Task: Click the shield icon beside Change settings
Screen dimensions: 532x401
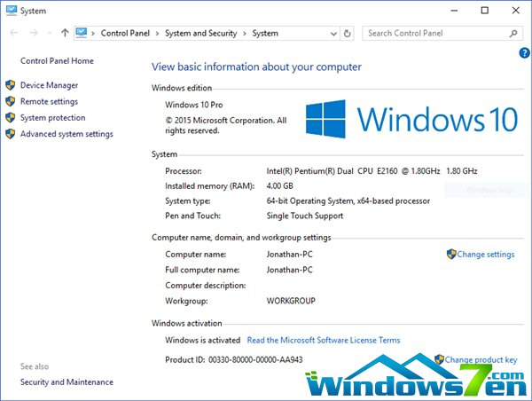Action: pyautogui.click(x=451, y=254)
